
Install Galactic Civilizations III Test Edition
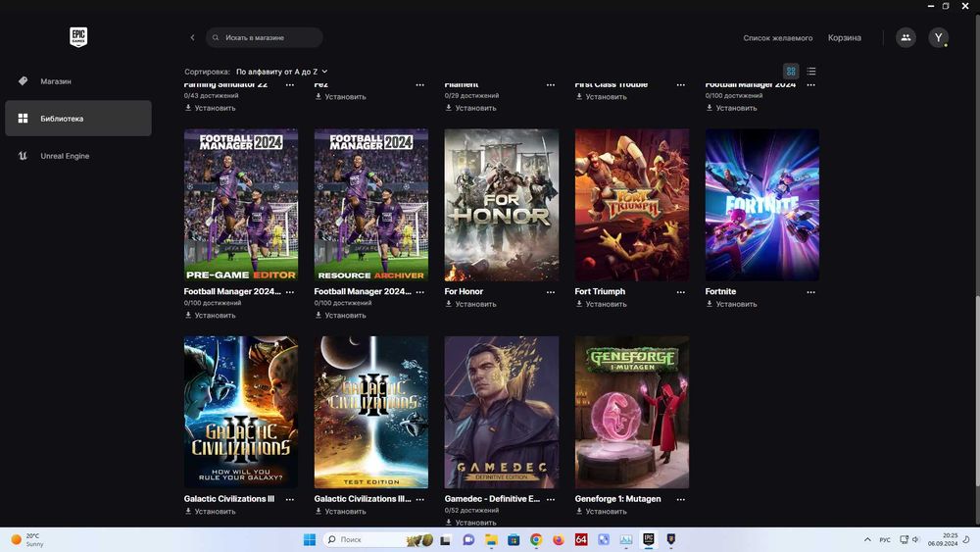click(341, 512)
